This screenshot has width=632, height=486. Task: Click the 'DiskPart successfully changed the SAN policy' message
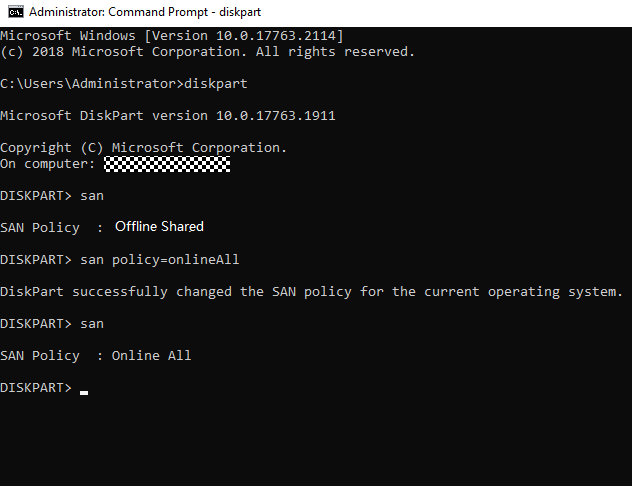pyautogui.click(x=312, y=292)
